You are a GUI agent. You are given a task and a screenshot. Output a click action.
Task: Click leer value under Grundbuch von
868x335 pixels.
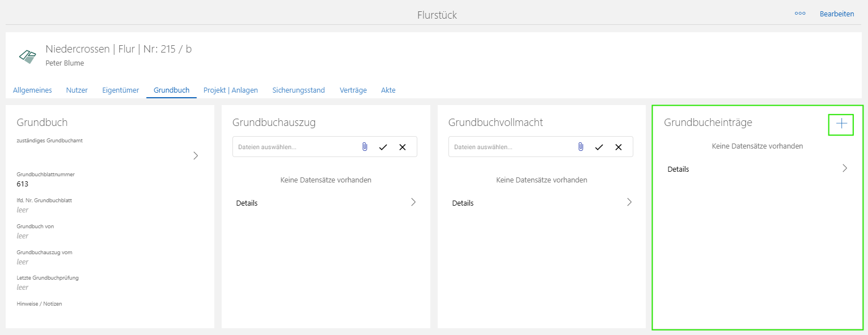point(23,236)
